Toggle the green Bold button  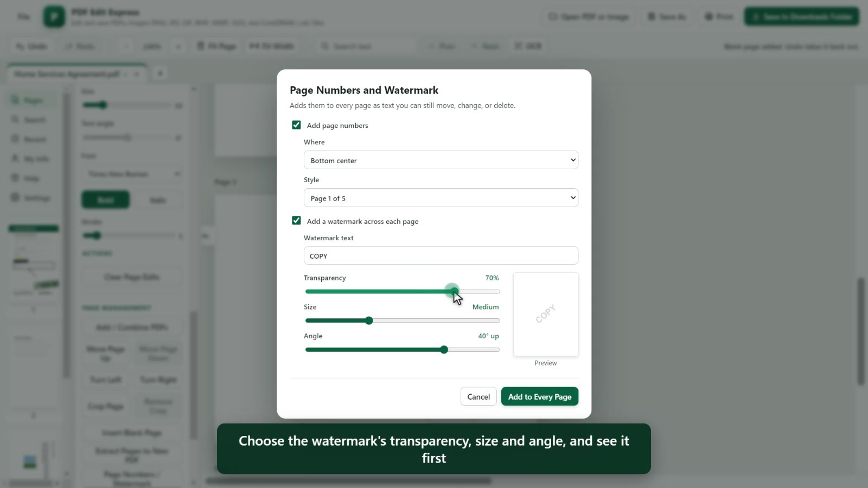tap(106, 200)
